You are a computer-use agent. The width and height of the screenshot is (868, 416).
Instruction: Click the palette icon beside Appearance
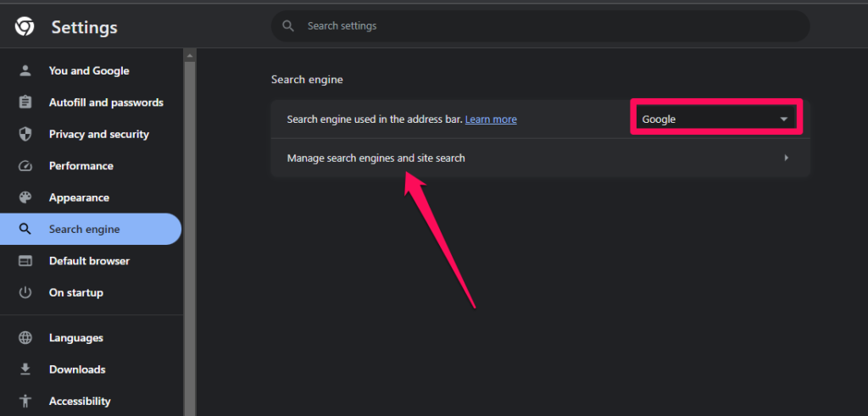[x=25, y=197]
